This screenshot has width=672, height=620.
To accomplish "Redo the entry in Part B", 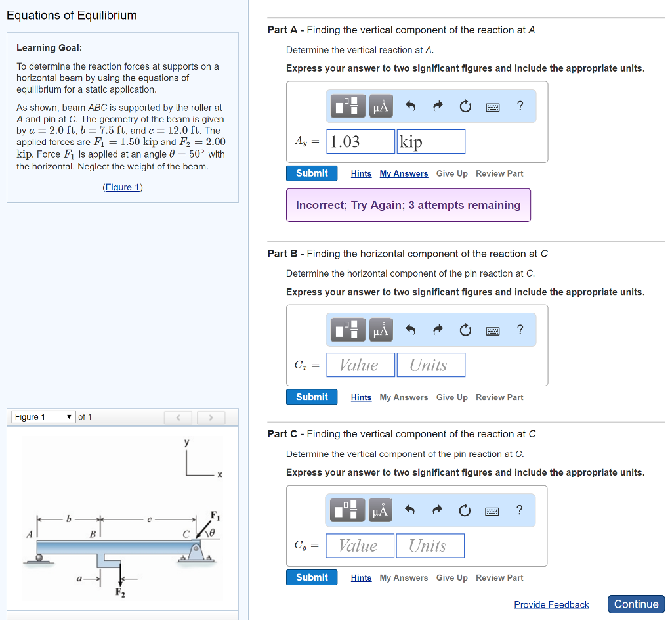I will click(x=437, y=329).
